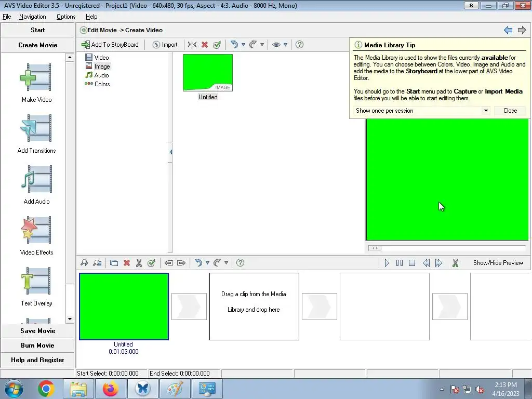Open Help and Register pad

[x=37, y=360]
